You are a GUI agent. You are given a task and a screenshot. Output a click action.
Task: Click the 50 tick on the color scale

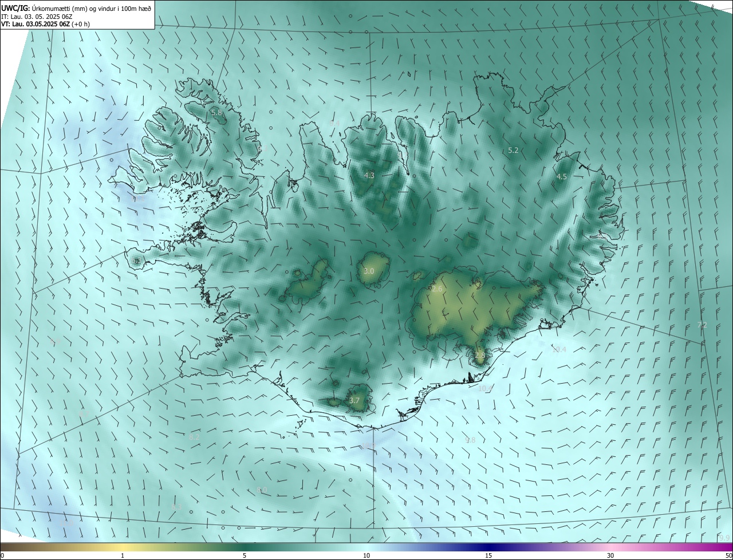pyautogui.click(x=728, y=555)
